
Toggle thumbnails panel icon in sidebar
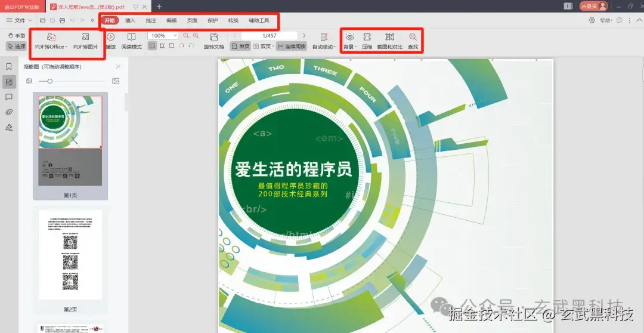coord(9,82)
